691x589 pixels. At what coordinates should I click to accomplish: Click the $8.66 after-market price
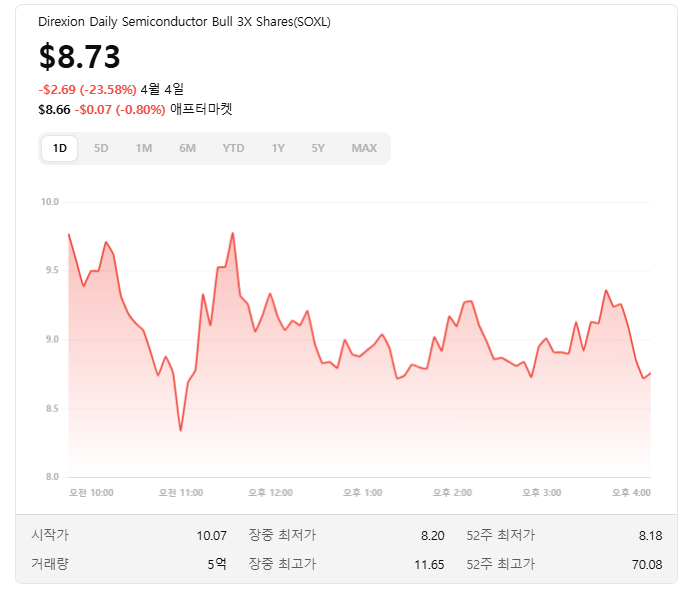point(54,110)
